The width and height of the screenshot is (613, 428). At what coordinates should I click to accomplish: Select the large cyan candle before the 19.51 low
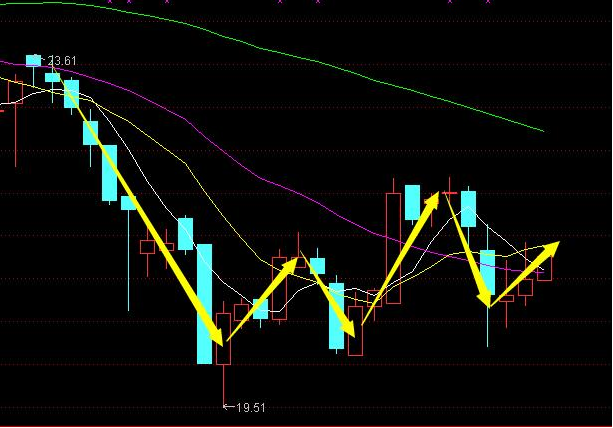(x=204, y=304)
